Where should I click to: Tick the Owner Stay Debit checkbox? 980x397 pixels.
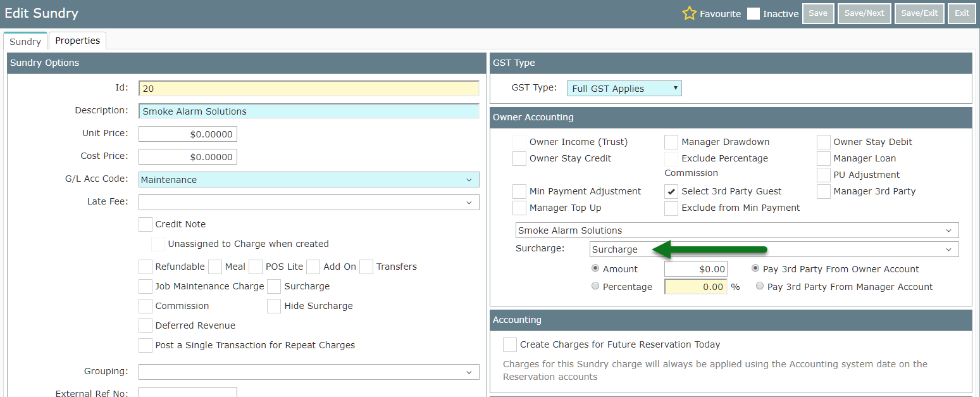click(824, 142)
